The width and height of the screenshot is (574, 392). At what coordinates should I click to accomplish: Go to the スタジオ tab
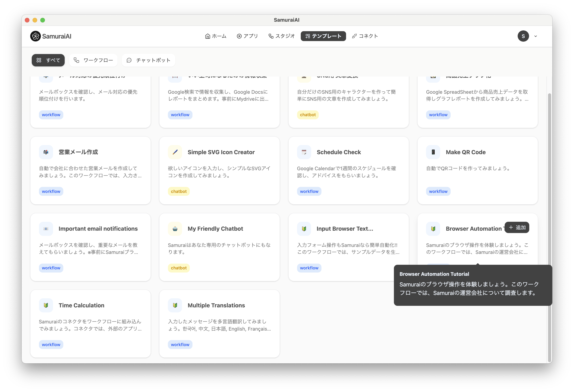[x=282, y=36]
